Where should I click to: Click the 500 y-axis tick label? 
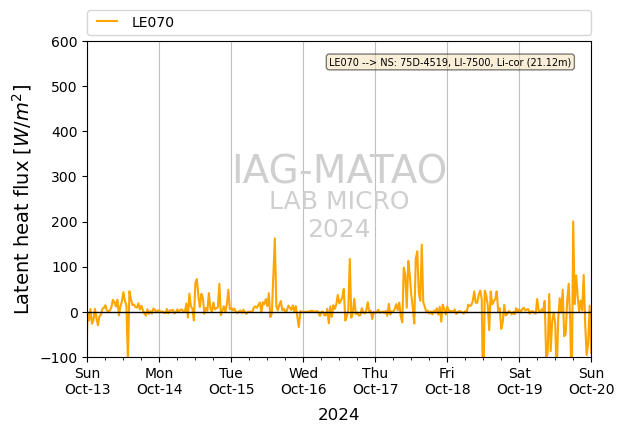[64, 87]
